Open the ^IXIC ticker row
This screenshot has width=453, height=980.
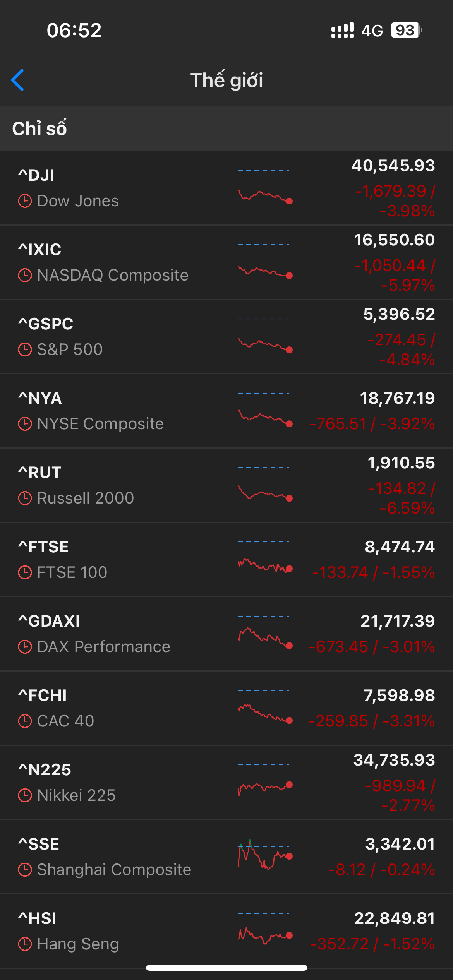coord(116,262)
